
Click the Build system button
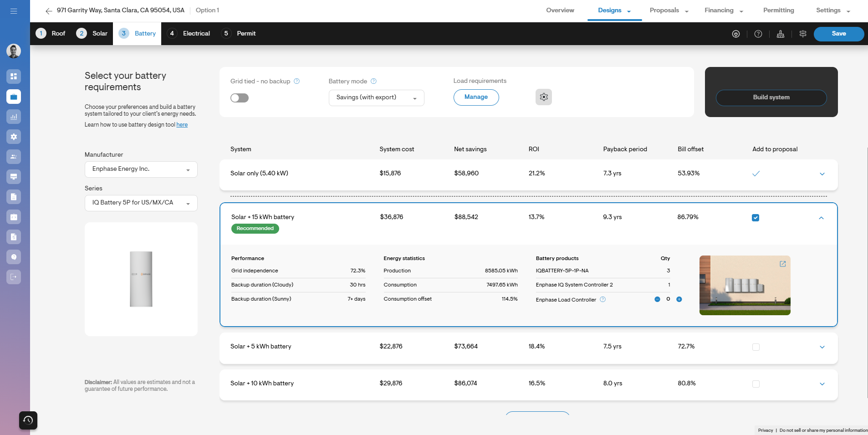(x=771, y=97)
